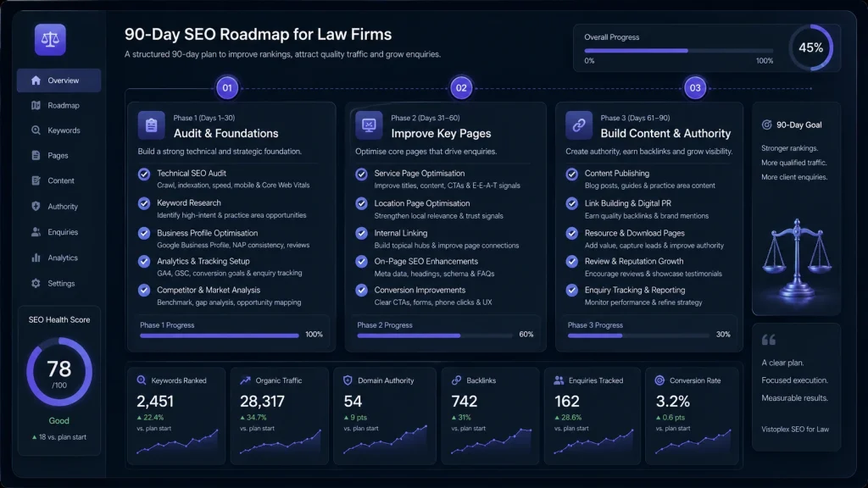The height and width of the screenshot is (488, 868).
Task: Open the Conversion Rate 3.2% card
Action: pos(692,415)
